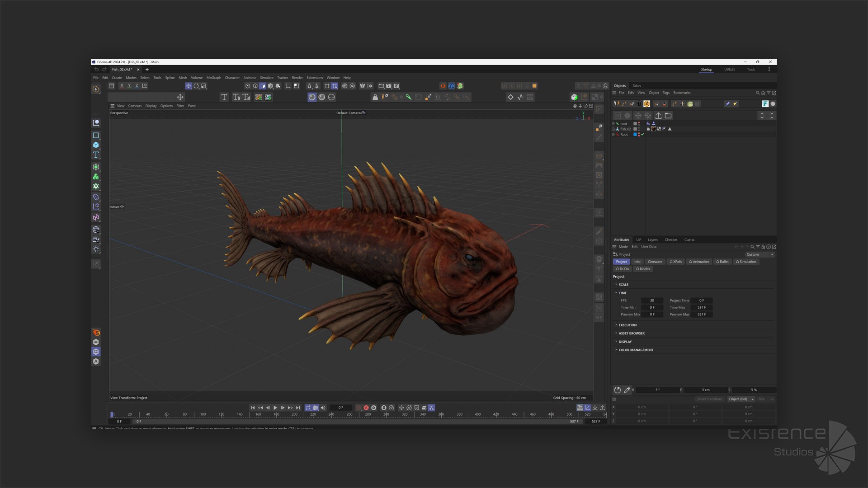Open the Render menu

(x=297, y=78)
